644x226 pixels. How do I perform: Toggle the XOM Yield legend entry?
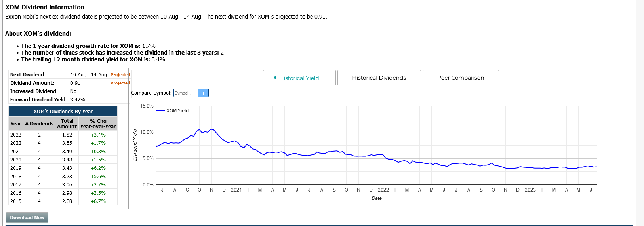point(172,111)
